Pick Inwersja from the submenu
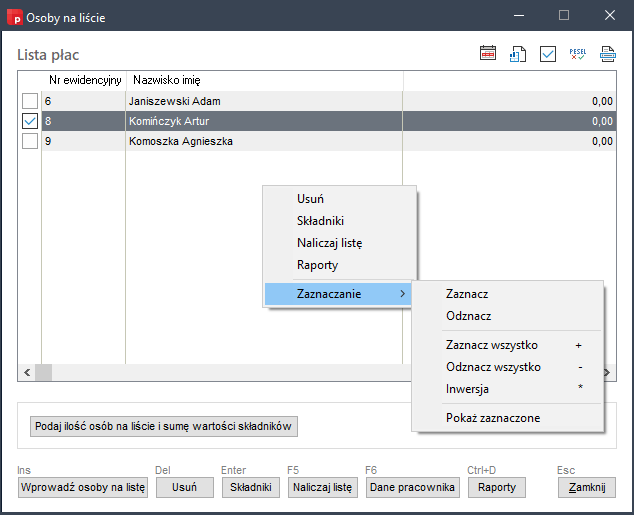The height and width of the screenshot is (515, 634). (x=508, y=389)
